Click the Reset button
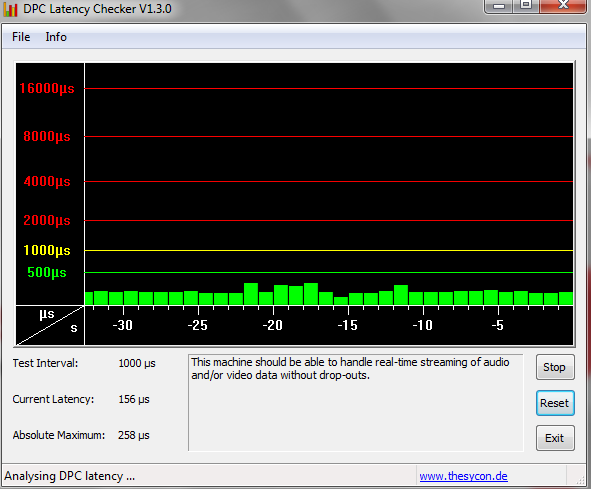Viewport: 591px width, 489px height. [555, 403]
